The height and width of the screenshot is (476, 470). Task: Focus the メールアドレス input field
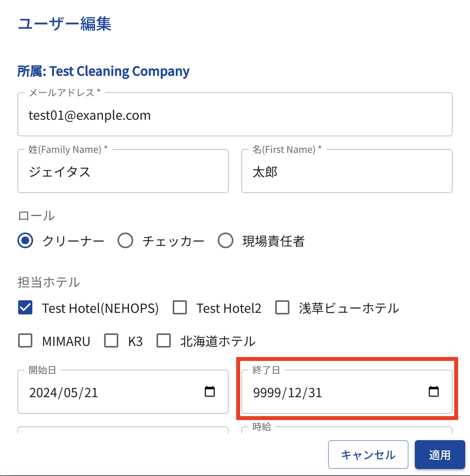point(235,115)
